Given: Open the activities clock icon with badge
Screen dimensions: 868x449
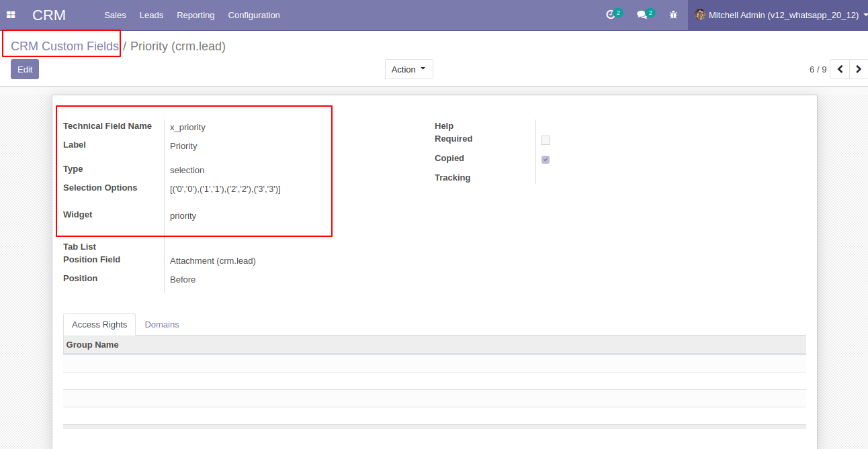Looking at the screenshot, I should [613, 14].
